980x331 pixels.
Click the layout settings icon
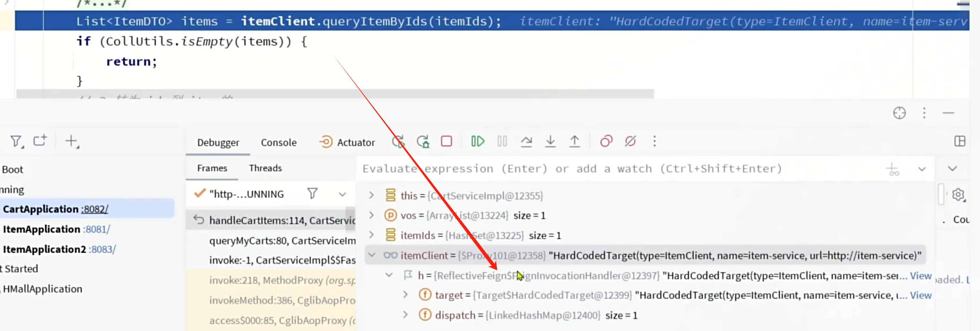[959, 141]
